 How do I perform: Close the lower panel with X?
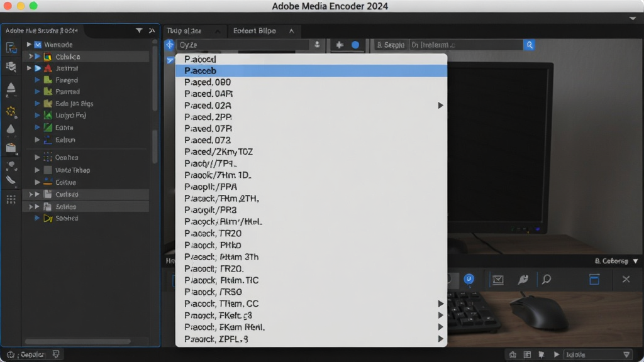pos(626,280)
